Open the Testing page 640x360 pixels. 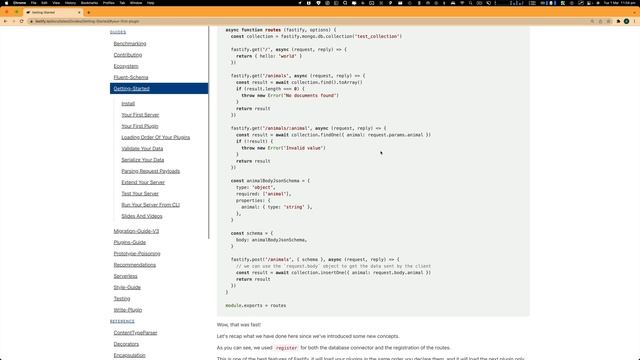point(122,299)
